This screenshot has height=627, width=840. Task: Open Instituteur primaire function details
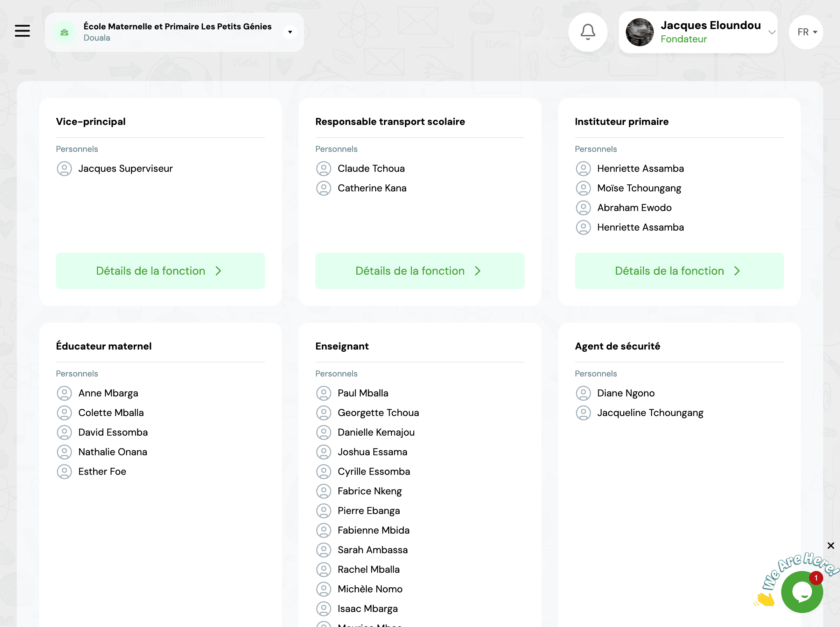[679, 270]
